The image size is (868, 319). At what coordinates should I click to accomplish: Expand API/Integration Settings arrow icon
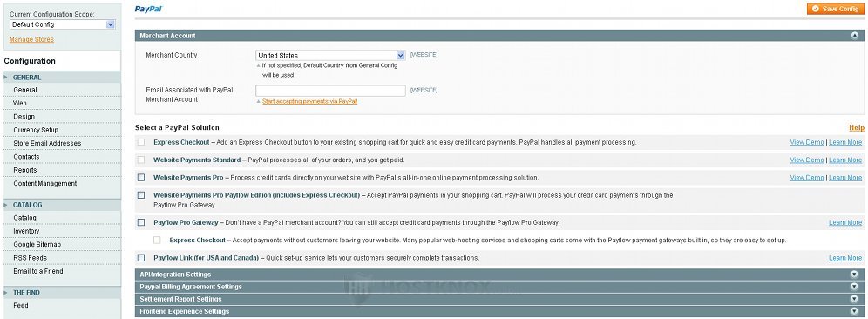click(x=854, y=275)
